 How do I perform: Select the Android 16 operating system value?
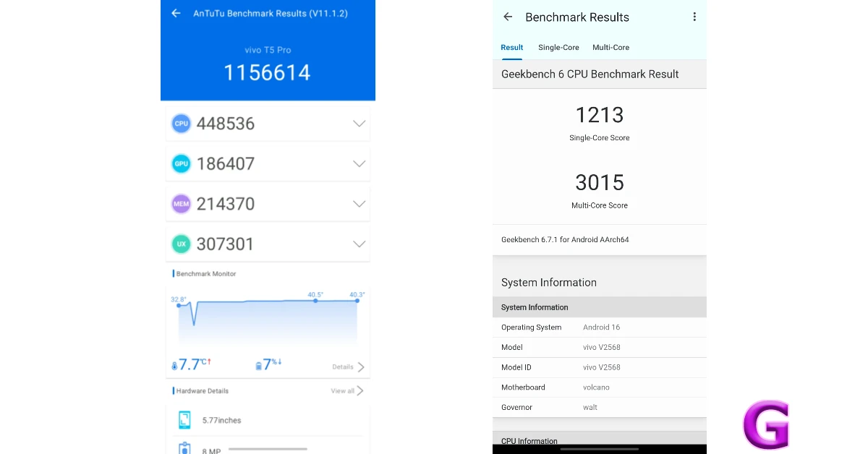[602, 327]
